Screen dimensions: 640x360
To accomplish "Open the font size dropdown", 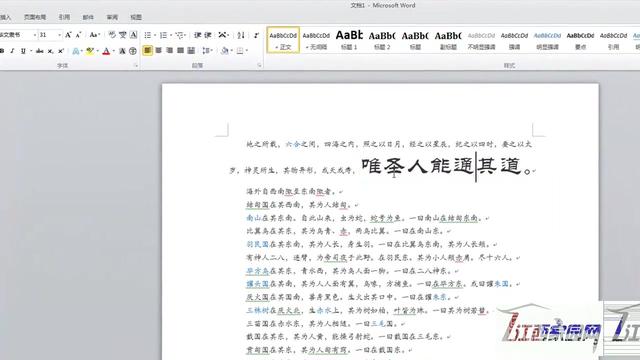I will click(60, 35).
